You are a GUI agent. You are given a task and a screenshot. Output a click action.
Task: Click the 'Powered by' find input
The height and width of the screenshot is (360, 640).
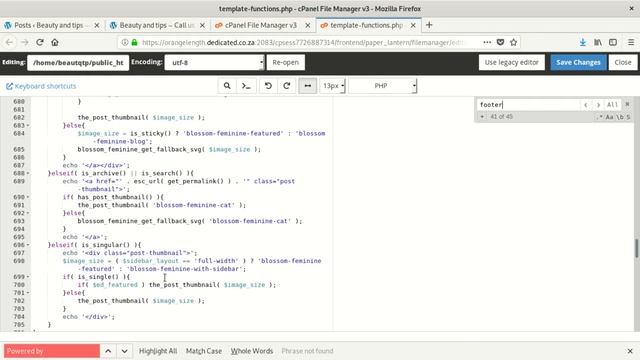tap(52, 351)
